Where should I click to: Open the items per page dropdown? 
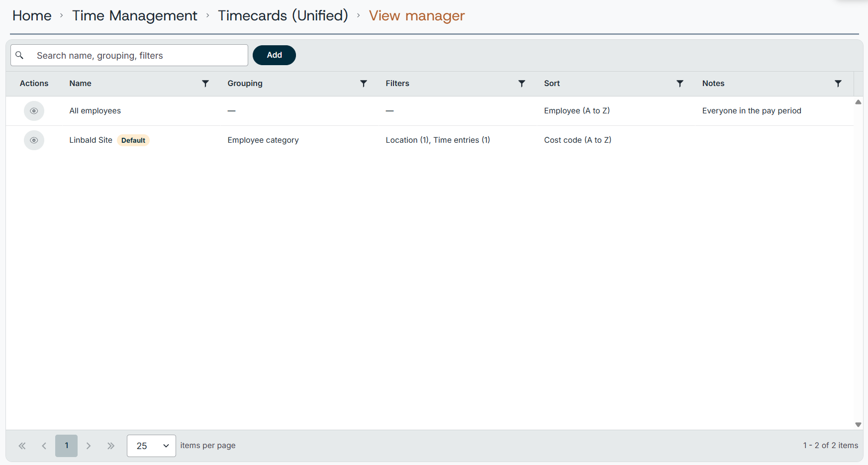click(x=151, y=446)
